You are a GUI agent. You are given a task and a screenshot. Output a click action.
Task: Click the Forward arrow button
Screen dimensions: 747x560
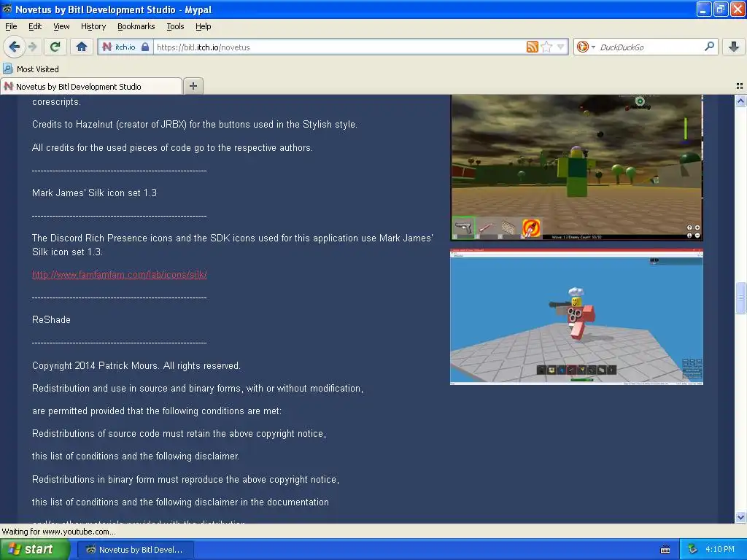click(32, 47)
